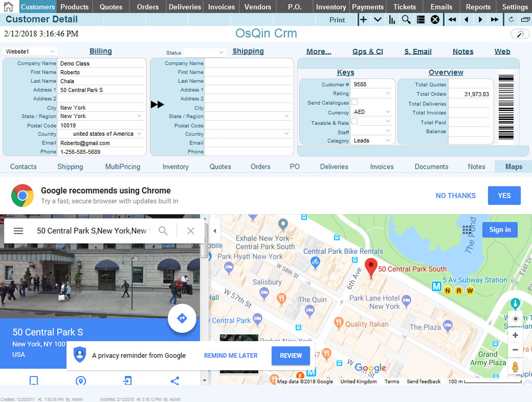Go to the Home icon

pyautogui.click(x=8, y=6)
